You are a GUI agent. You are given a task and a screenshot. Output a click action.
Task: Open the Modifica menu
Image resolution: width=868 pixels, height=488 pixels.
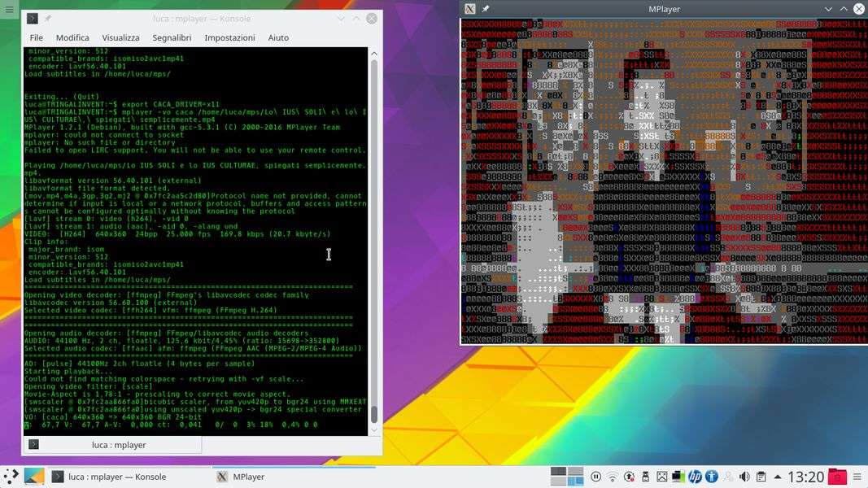point(72,37)
